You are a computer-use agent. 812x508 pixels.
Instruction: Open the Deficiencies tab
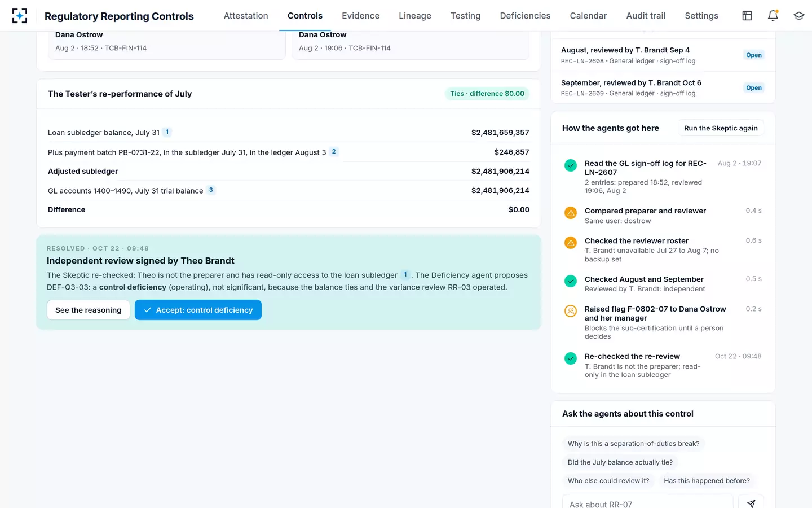click(x=525, y=16)
